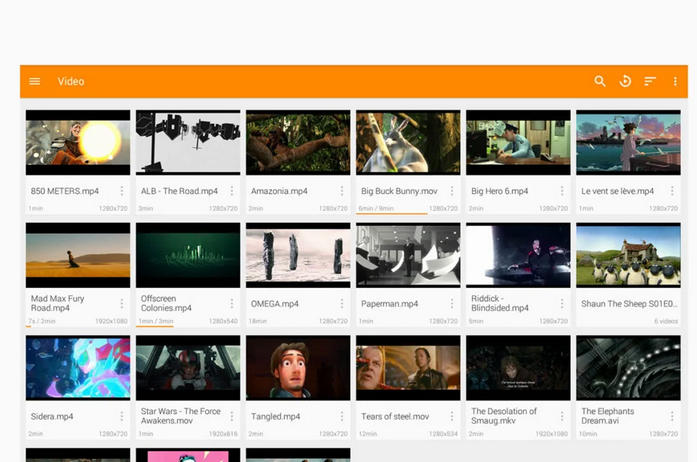
Task: Play The Desolation of Smaug thumbnail
Action: (x=518, y=368)
